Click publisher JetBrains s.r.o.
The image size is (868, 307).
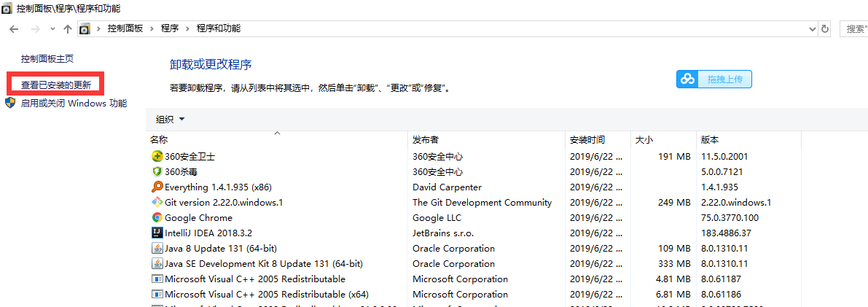[443, 233]
